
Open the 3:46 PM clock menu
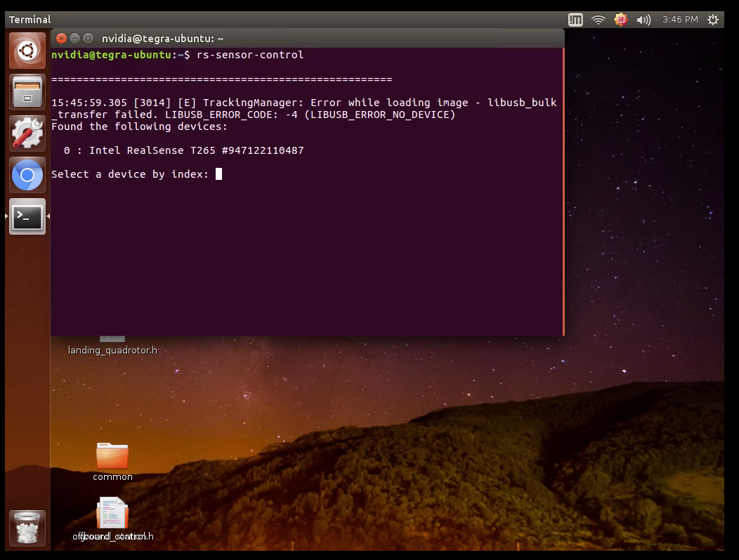[680, 20]
